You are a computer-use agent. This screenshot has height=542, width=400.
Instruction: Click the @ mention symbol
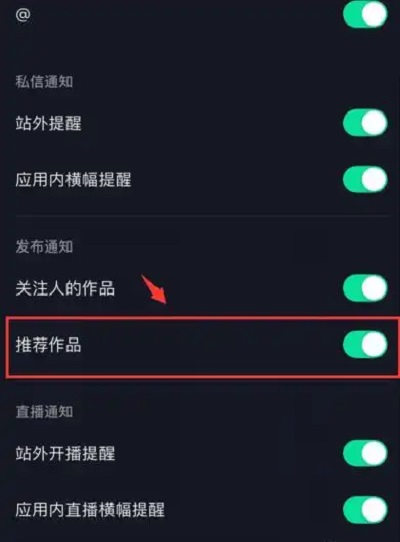[23, 15]
